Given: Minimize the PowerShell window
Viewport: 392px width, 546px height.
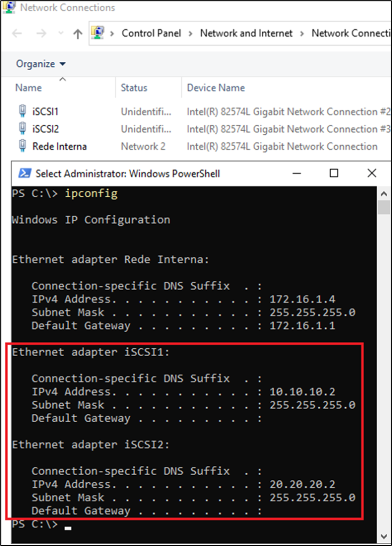Looking at the screenshot, I should click(296, 173).
